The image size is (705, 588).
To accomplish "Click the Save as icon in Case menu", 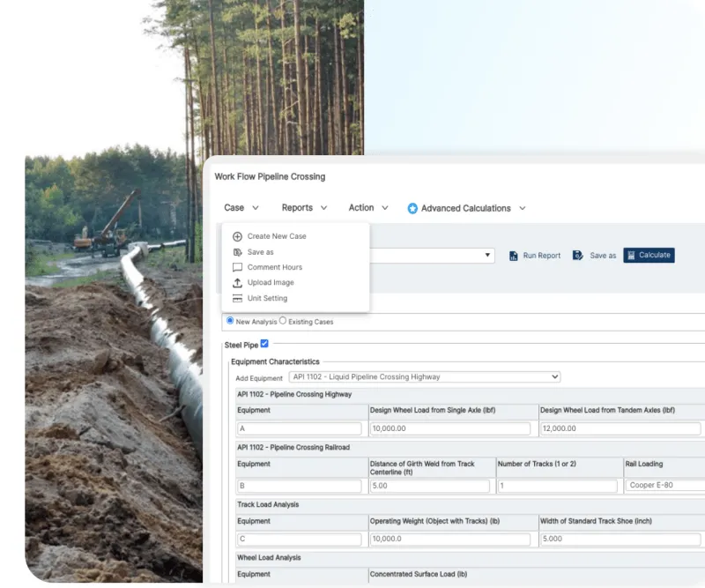I will (x=237, y=252).
